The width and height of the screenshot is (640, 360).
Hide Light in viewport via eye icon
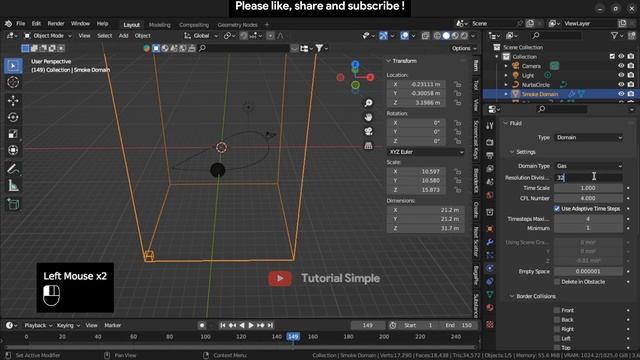(621, 75)
